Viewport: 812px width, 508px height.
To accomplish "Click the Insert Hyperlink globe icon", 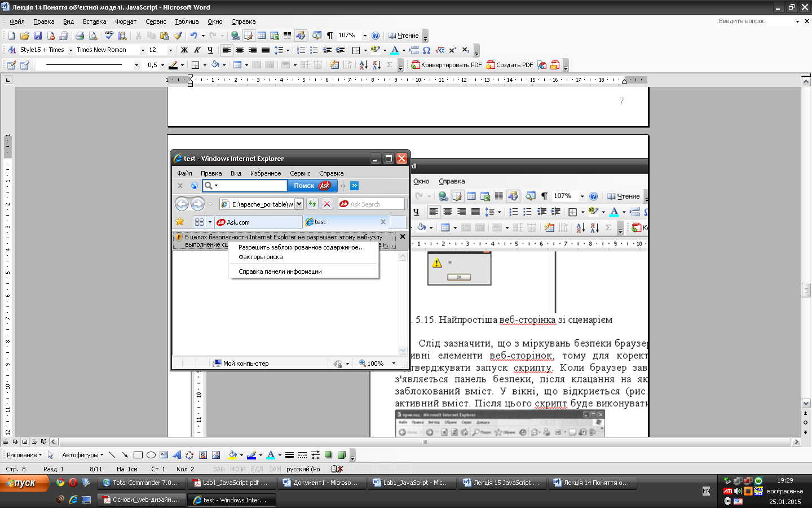I will pos(235,36).
